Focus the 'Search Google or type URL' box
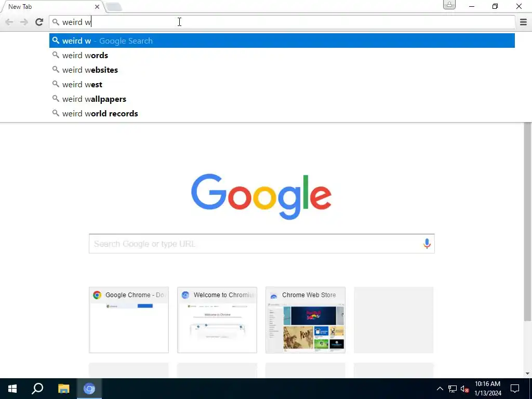This screenshot has width=532, height=399. [262, 244]
